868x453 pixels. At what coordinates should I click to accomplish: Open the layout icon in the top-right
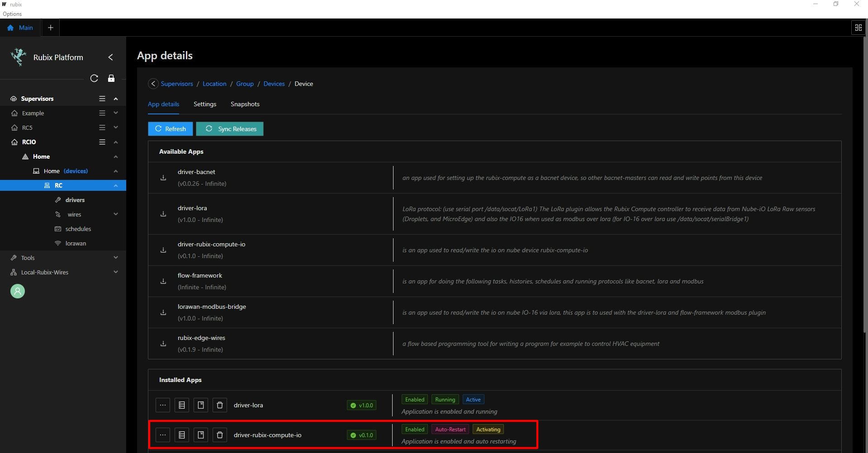point(858,28)
